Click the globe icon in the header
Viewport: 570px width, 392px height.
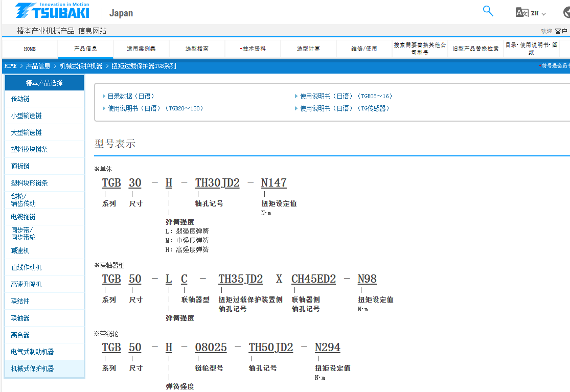tap(567, 12)
